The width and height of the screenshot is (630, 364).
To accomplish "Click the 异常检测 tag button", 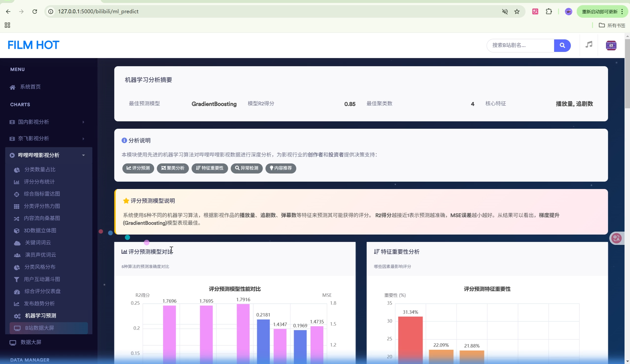I will coord(246,168).
